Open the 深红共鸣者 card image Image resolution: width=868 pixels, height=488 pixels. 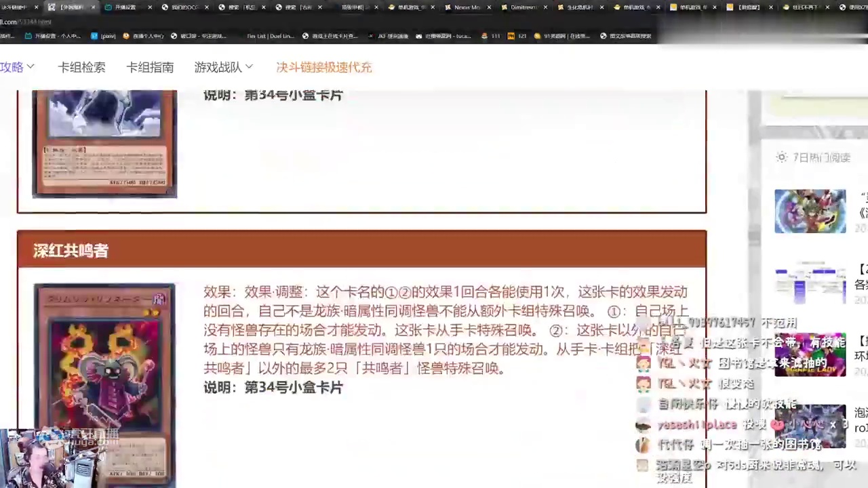(x=104, y=386)
